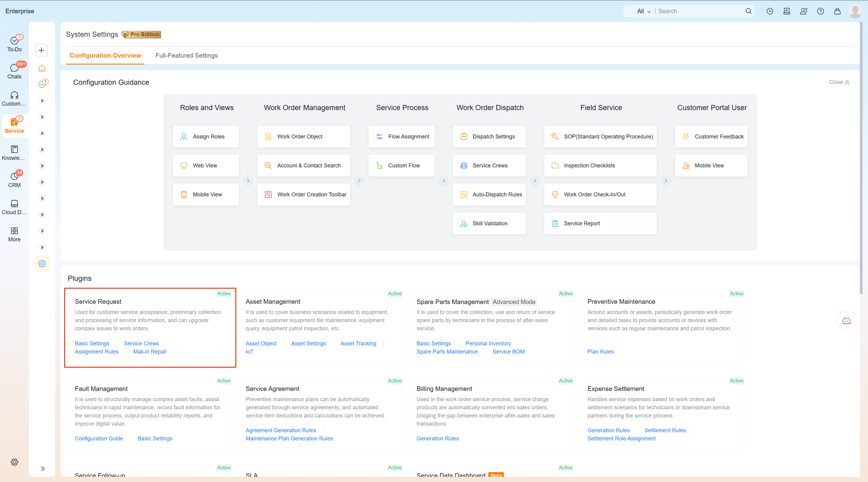Click arrow between Work Order Management and Service Process
Screen dimensions: 868x482
click(359, 181)
